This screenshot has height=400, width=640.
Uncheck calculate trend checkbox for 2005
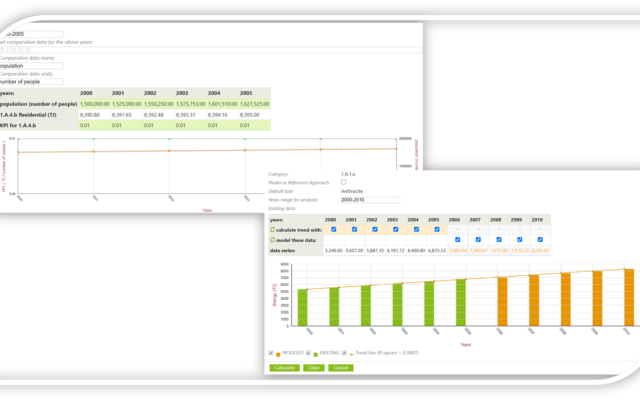click(437, 229)
